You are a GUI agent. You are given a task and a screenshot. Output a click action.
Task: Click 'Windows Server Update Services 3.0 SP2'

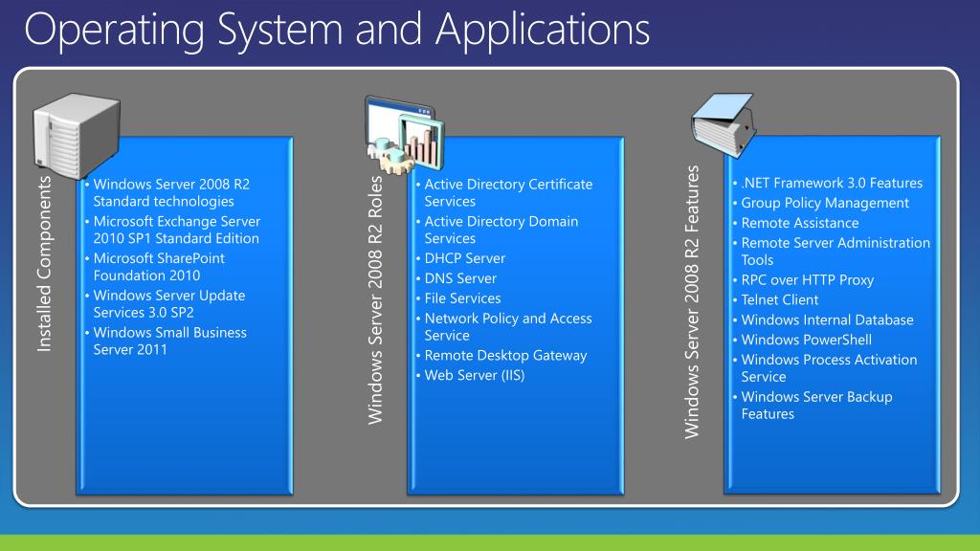(x=168, y=303)
